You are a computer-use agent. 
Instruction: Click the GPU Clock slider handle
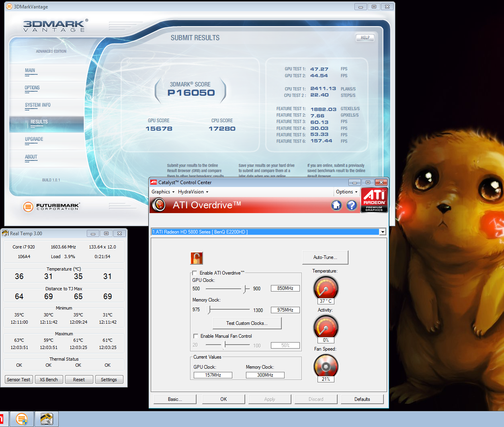[244, 289]
